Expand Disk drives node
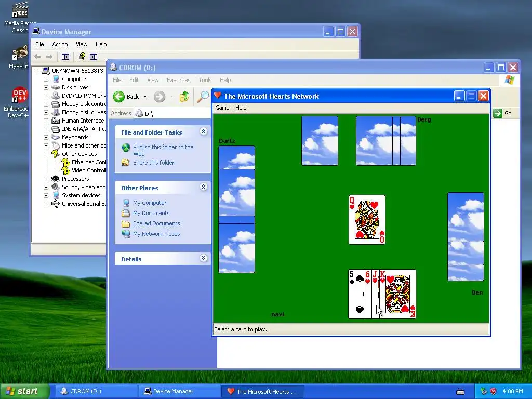The image size is (532, 399). [x=46, y=87]
